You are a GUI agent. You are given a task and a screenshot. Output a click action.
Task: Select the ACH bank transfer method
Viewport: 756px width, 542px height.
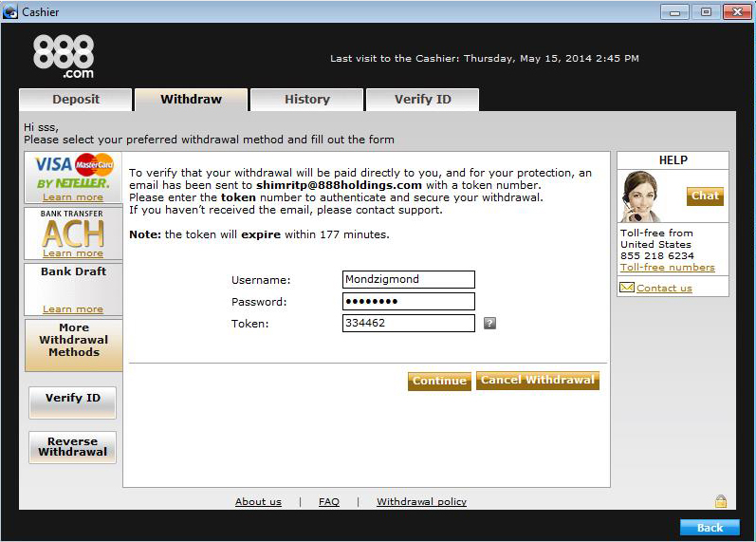pos(73,234)
